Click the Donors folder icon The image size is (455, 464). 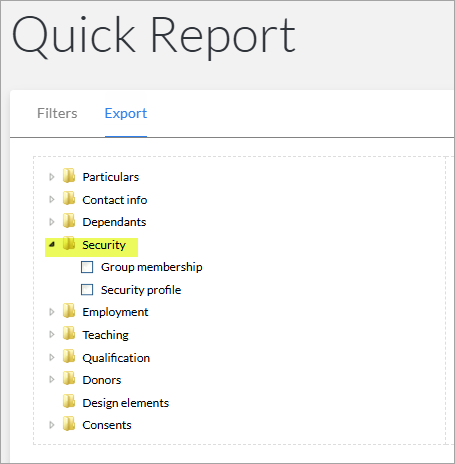69,379
